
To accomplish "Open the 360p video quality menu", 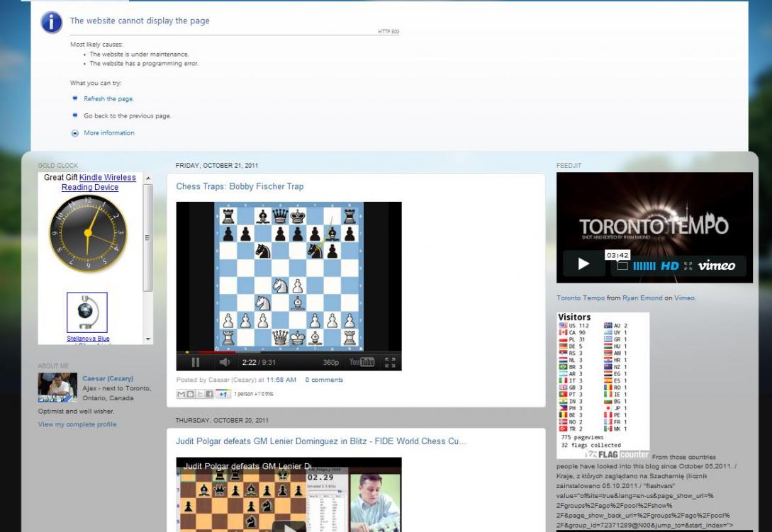I will (x=331, y=362).
